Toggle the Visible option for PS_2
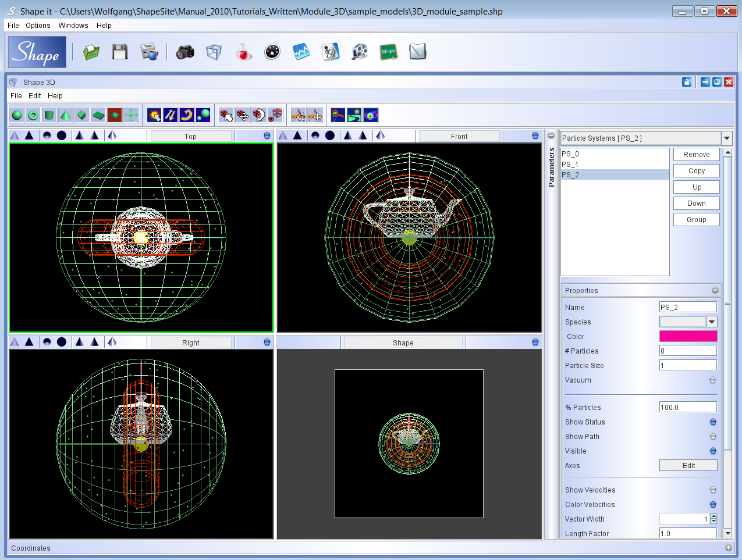 click(x=713, y=451)
